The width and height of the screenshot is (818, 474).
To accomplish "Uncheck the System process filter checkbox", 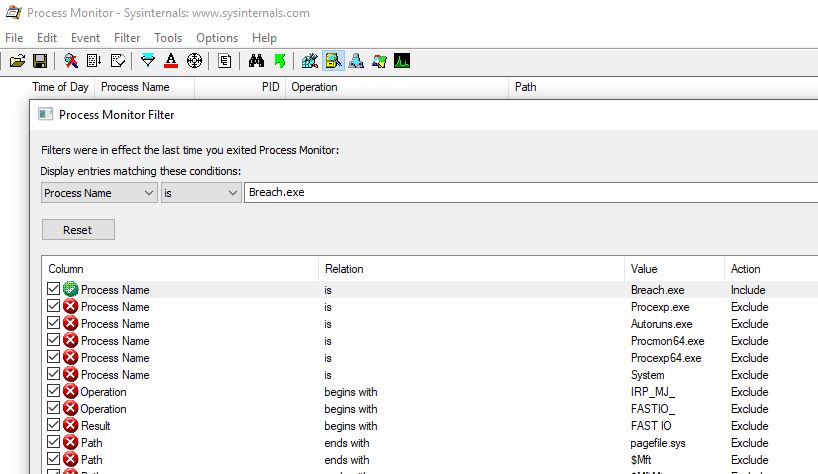I will click(53, 374).
